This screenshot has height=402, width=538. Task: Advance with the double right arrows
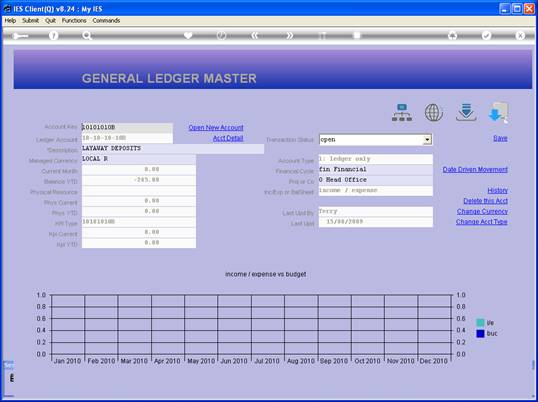(x=289, y=36)
